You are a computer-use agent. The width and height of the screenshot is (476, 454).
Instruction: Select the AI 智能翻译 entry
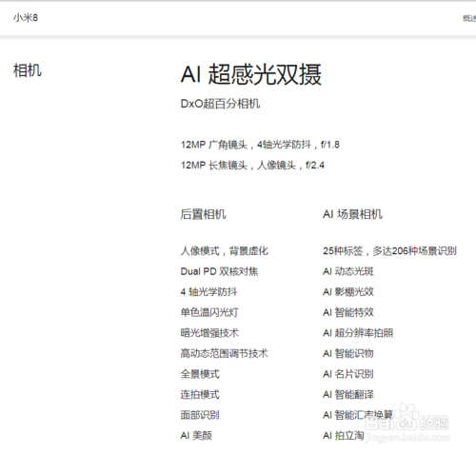click(x=348, y=394)
